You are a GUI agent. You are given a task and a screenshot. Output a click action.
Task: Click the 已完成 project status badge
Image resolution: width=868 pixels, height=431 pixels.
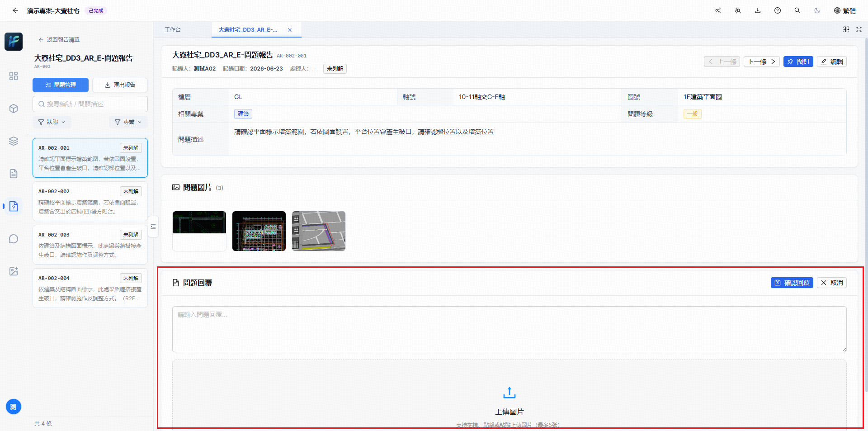pos(96,10)
